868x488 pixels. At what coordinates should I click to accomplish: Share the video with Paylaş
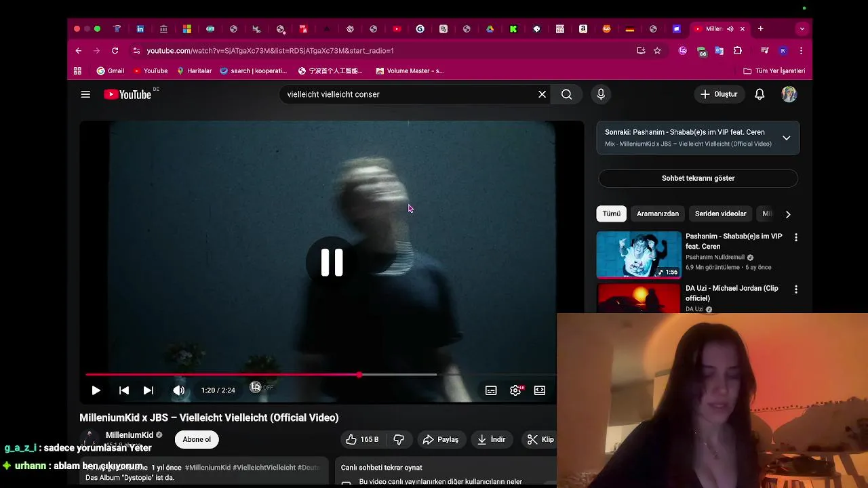[441, 439]
